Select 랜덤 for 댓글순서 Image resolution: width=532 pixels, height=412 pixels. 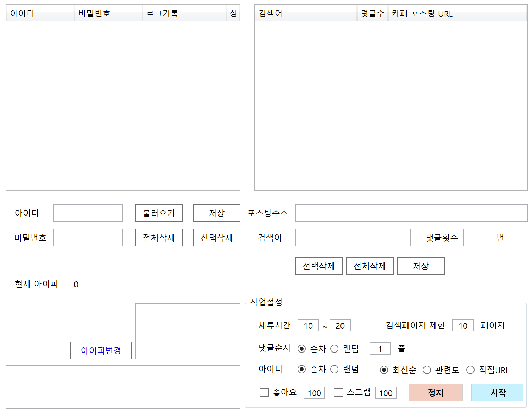[x=335, y=349]
